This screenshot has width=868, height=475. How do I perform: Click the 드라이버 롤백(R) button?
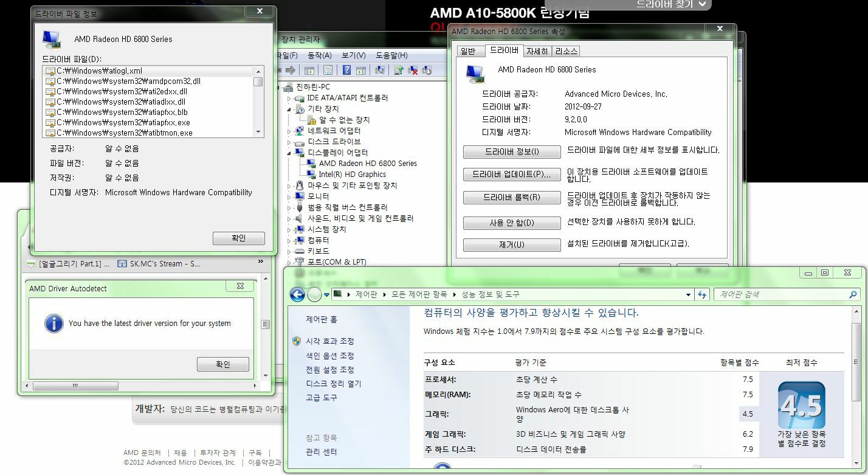(512, 198)
